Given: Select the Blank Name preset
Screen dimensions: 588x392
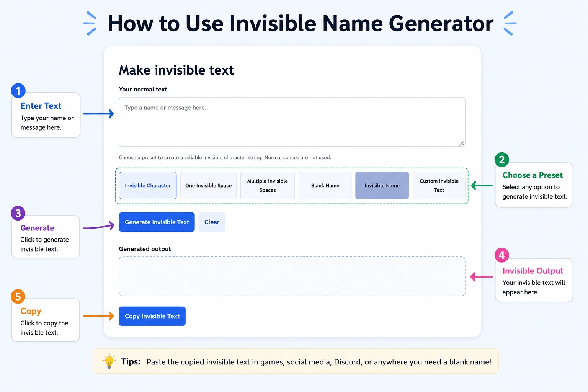Looking at the screenshot, I should pos(325,186).
